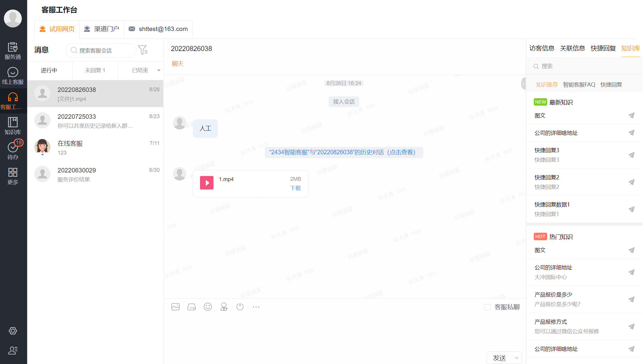Open the send button dropdown arrow
Viewport: 643px width, 364px height.
click(517, 358)
